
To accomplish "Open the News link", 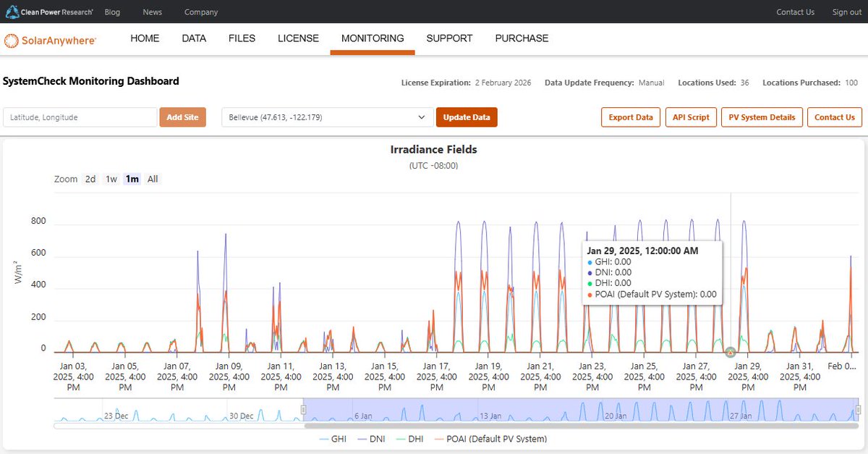I will click(x=152, y=12).
